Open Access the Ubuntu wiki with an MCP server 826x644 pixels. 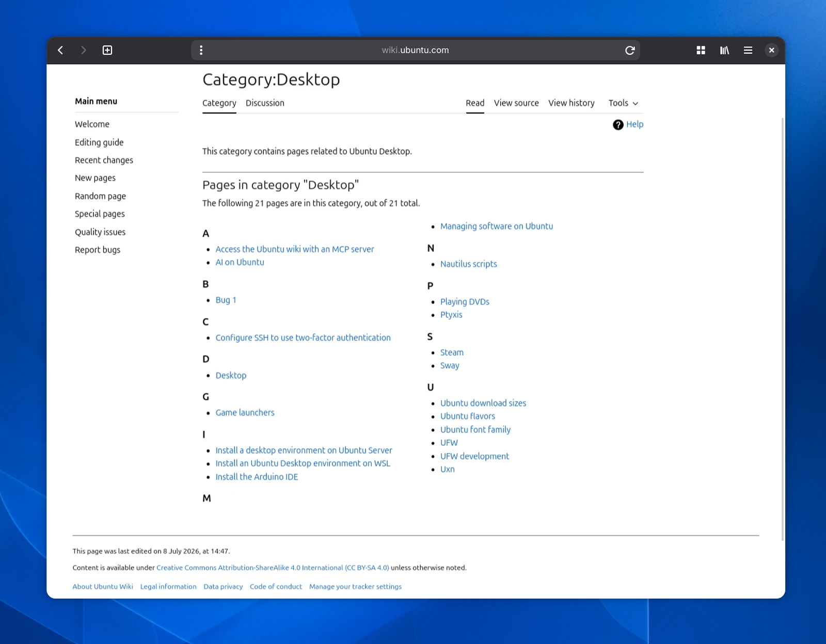click(295, 249)
